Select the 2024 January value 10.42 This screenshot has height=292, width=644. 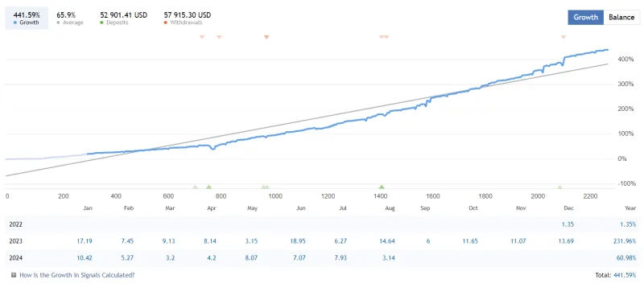tap(84, 258)
